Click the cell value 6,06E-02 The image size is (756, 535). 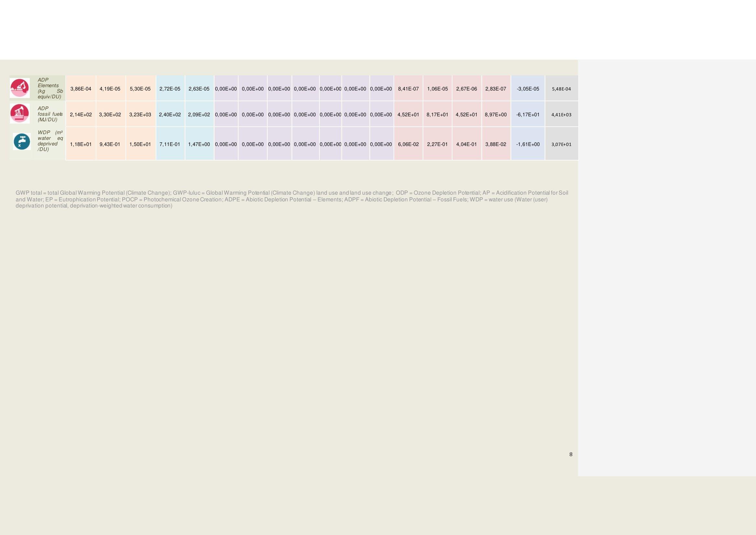coord(408,144)
